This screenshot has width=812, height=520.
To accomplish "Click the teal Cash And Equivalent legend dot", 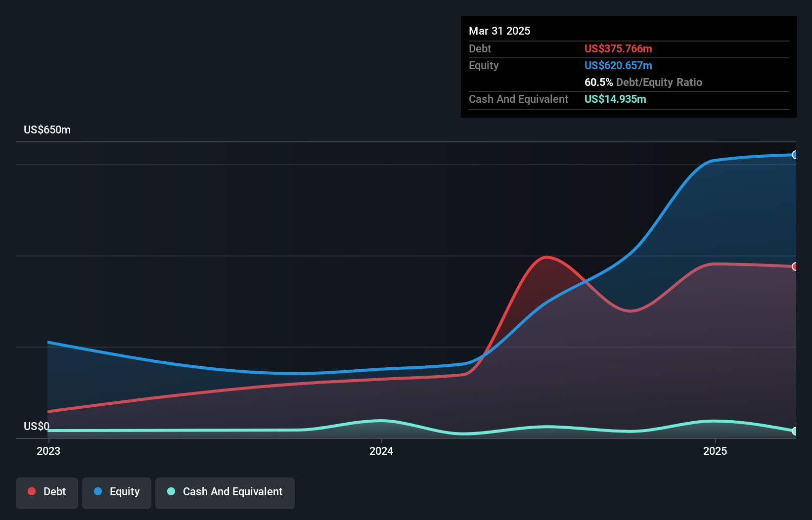I will point(171,491).
